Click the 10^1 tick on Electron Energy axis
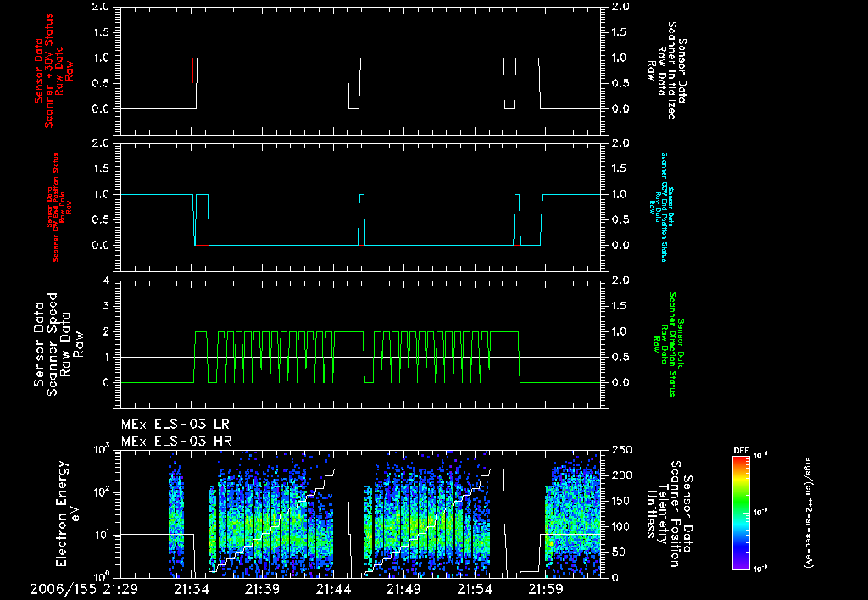 (101, 534)
